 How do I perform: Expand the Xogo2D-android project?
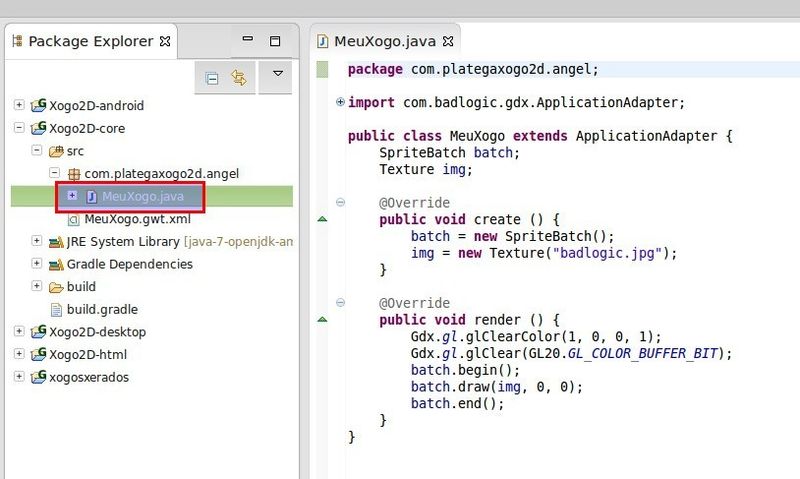(19, 105)
